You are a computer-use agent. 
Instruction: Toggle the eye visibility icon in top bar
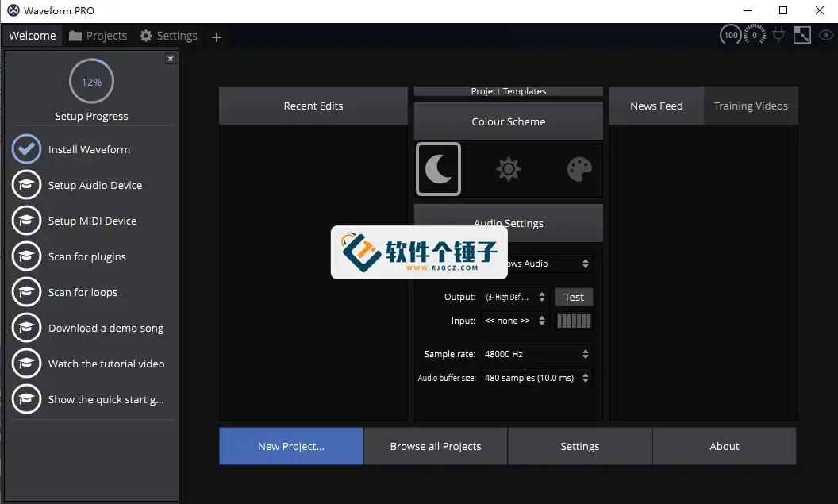(826, 36)
